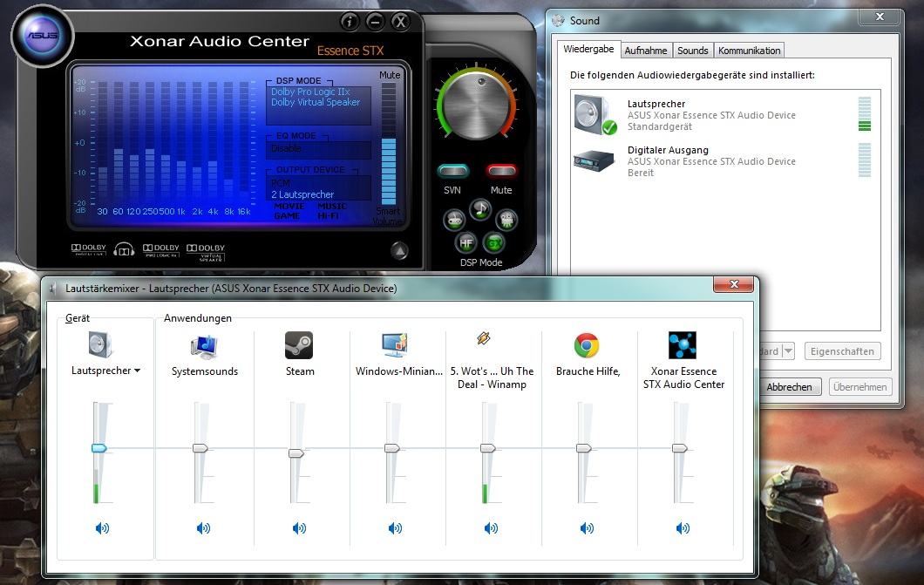
Task: Click the Winamp icon in volume mixer
Action: click(484, 338)
